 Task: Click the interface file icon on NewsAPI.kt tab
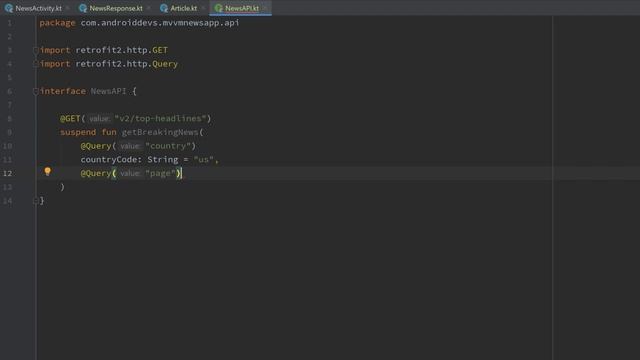218,8
